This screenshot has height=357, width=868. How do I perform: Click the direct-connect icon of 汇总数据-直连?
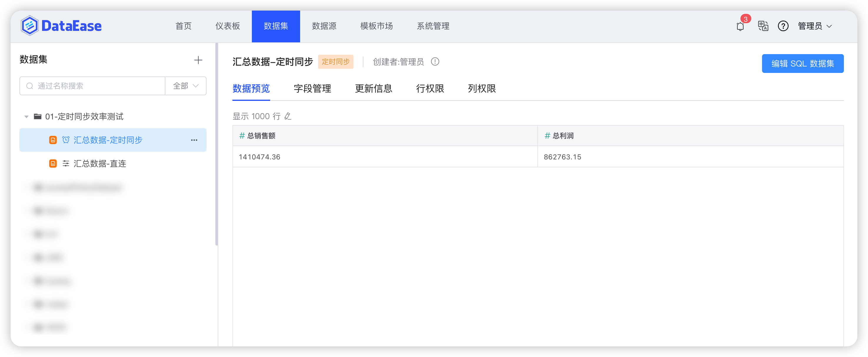(66, 164)
